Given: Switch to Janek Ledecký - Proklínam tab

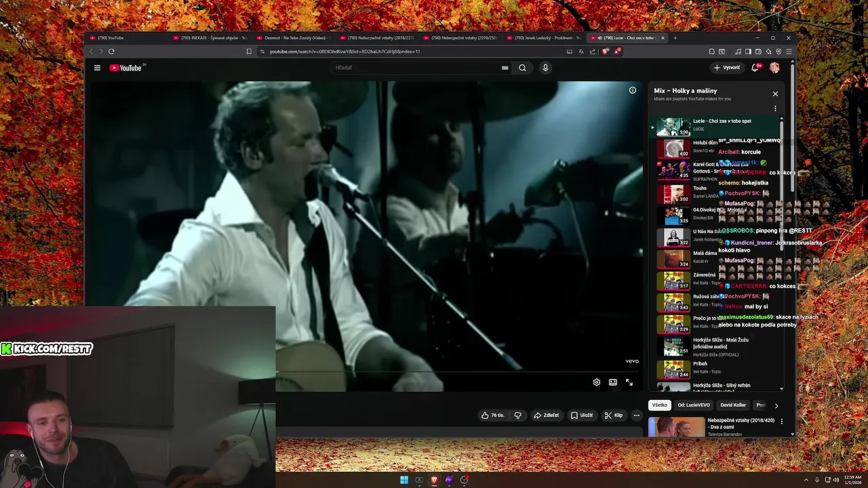Looking at the screenshot, I should (x=543, y=38).
